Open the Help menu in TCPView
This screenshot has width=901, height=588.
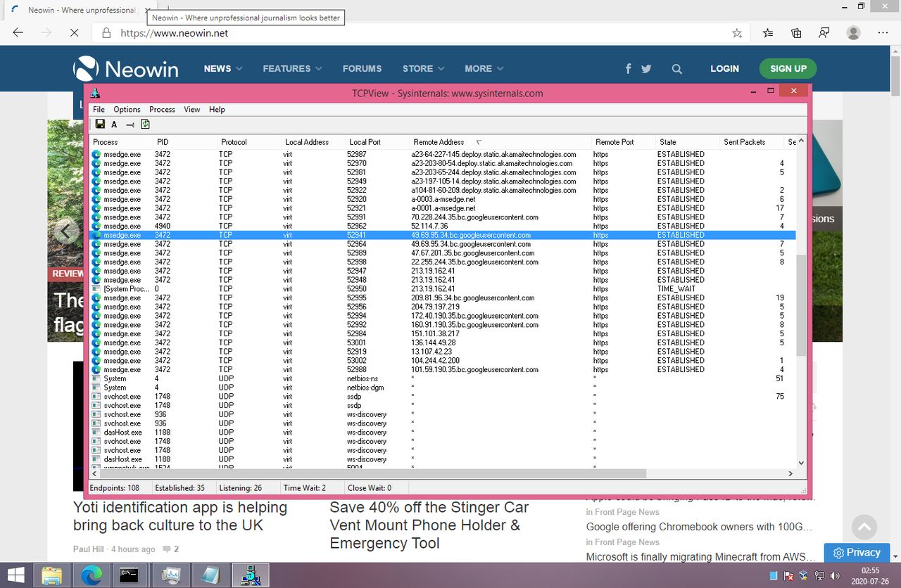[x=217, y=109]
